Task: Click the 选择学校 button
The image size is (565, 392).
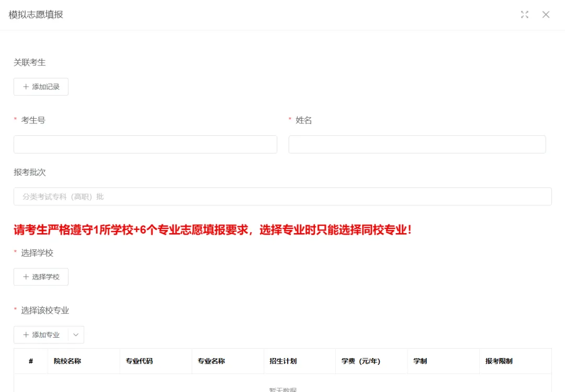Action: pyautogui.click(x=41, y=277)
